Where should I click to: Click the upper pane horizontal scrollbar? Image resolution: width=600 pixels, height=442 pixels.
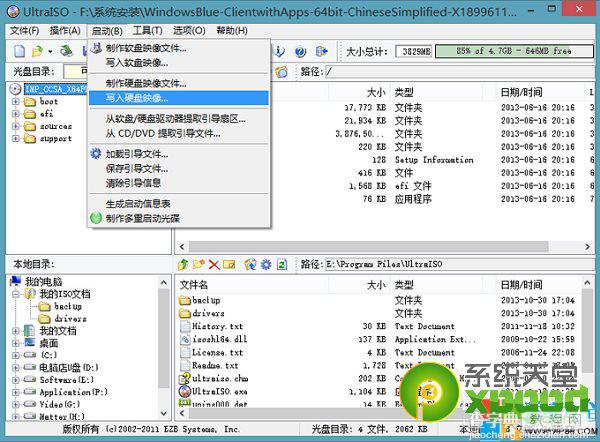click(x=368, y=247)
